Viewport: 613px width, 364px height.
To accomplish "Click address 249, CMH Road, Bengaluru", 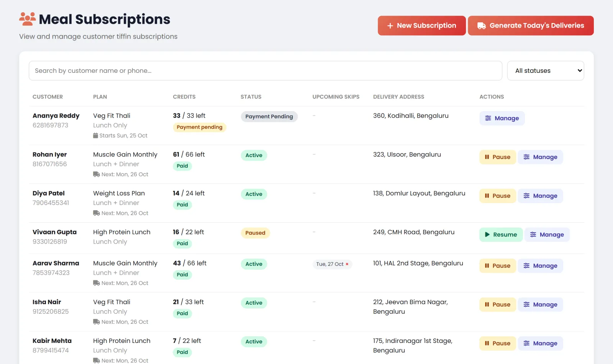I will coord(414,232).
